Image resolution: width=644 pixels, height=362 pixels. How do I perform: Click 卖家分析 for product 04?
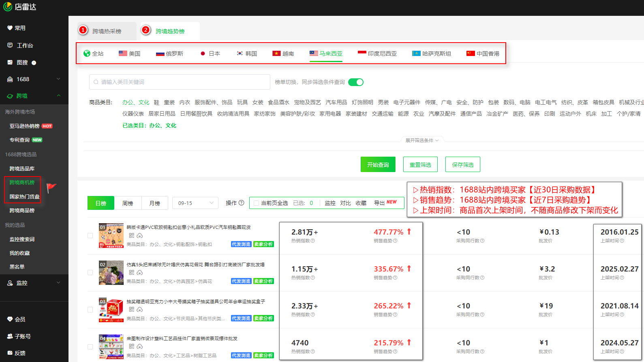pos(263,356)
